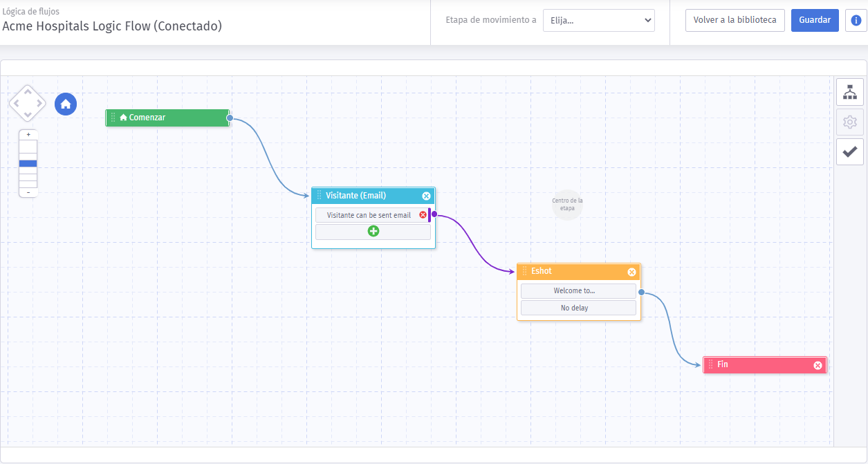Screen dimensions: 868x464
Task: Select the 'Welcome to...' eshot field
Action: point(578,291)
